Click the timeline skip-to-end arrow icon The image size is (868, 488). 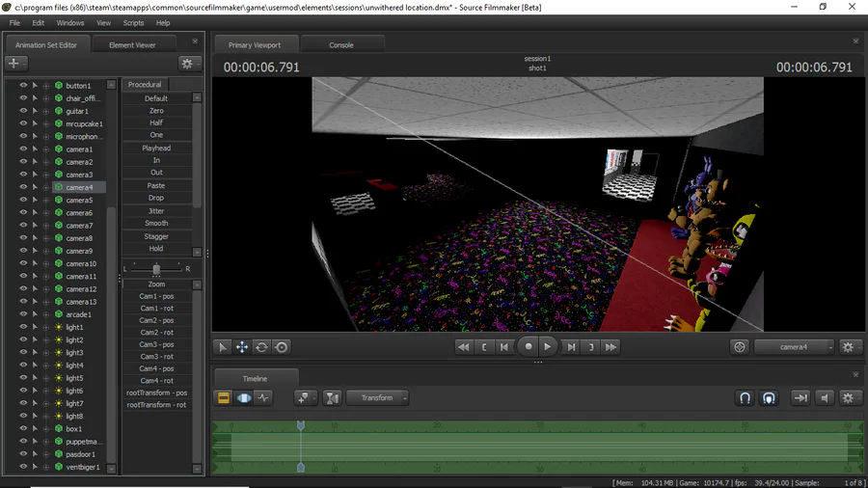pyautogui.click(x=800, y=397)
